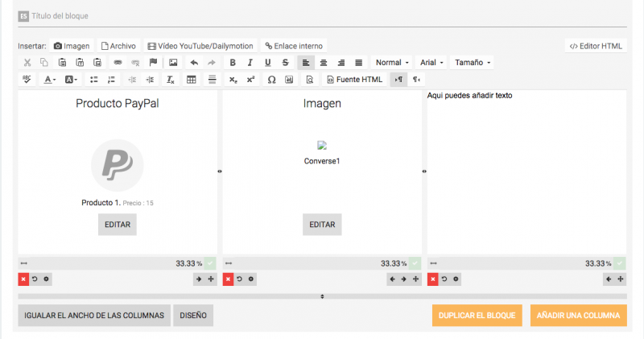Toggle bold formatting
644x339 pixels.
click(x=233, y=63)
